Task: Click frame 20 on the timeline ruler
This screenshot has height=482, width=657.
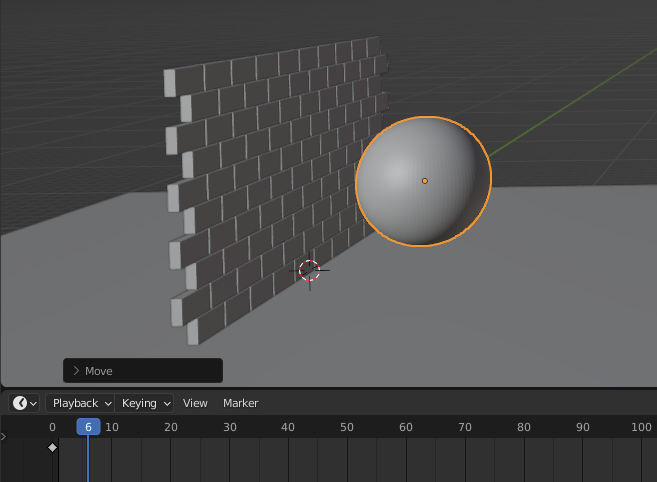Action: (x=171, y=427)
